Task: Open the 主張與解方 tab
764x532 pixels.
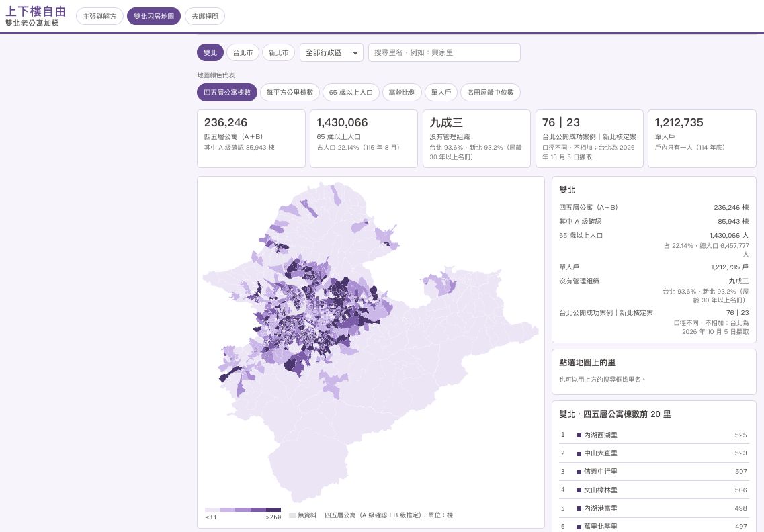Action: [x=99, y=16]
